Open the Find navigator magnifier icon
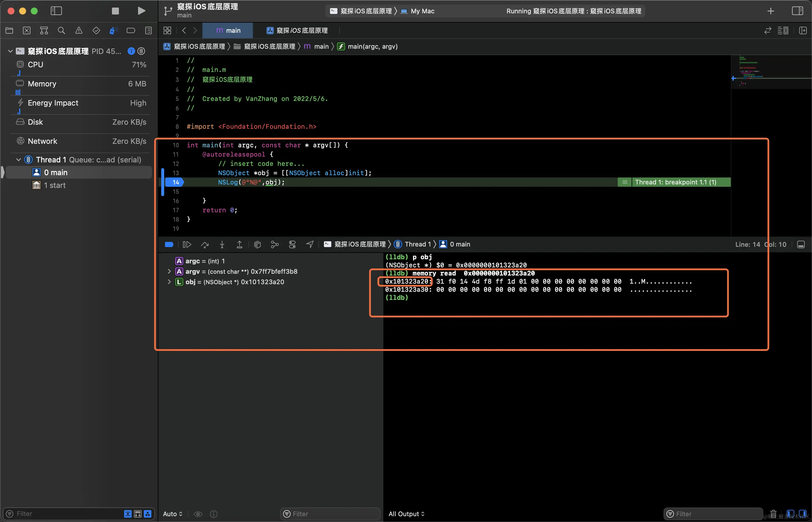Screen dimensions: 812x522 [x=61, y=30]
